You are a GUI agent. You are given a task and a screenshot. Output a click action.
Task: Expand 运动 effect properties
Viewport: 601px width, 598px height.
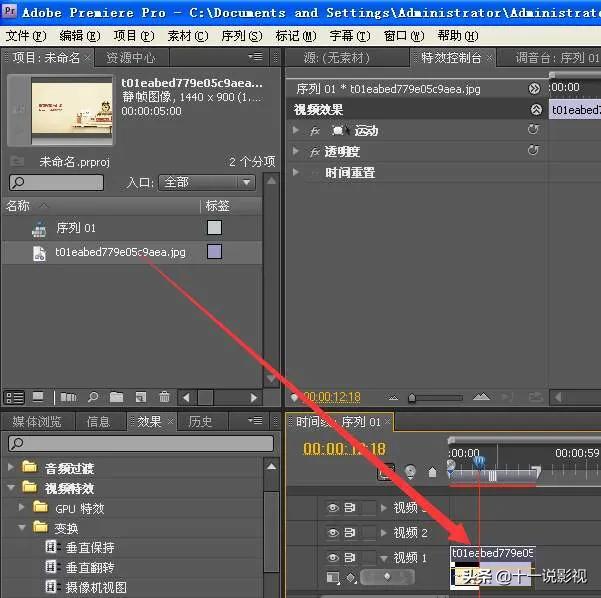296,130
